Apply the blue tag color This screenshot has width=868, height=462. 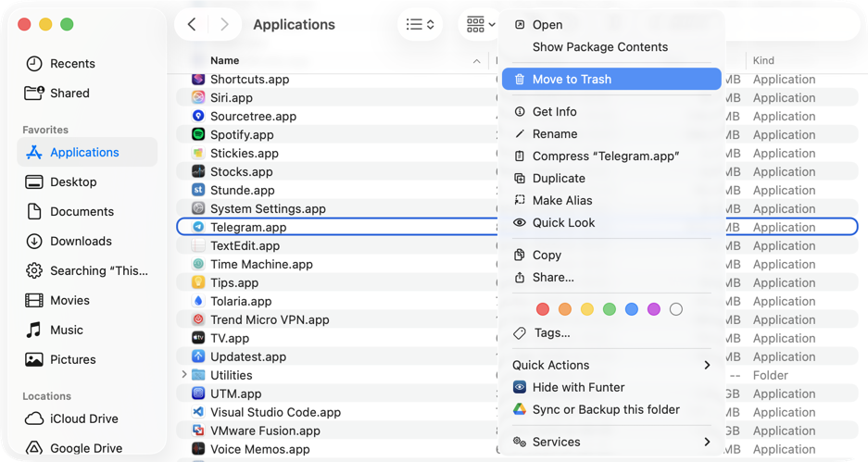[x=632, y=309]
